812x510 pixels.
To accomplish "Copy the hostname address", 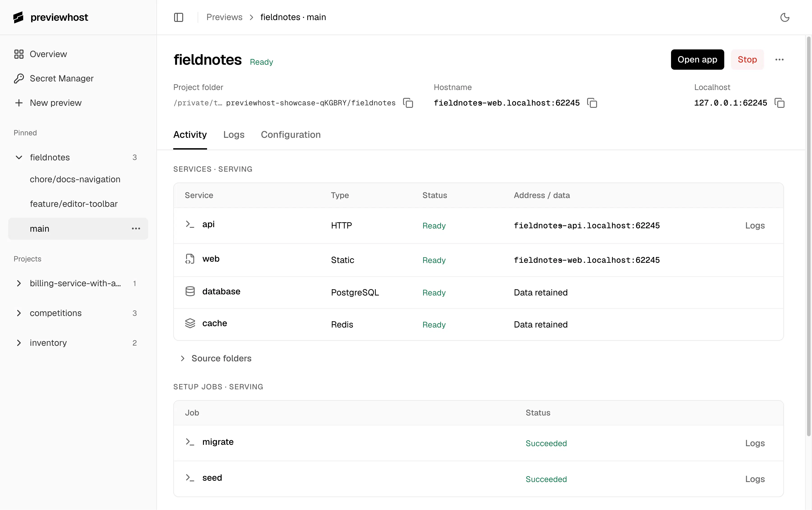I will pos(592,103).
